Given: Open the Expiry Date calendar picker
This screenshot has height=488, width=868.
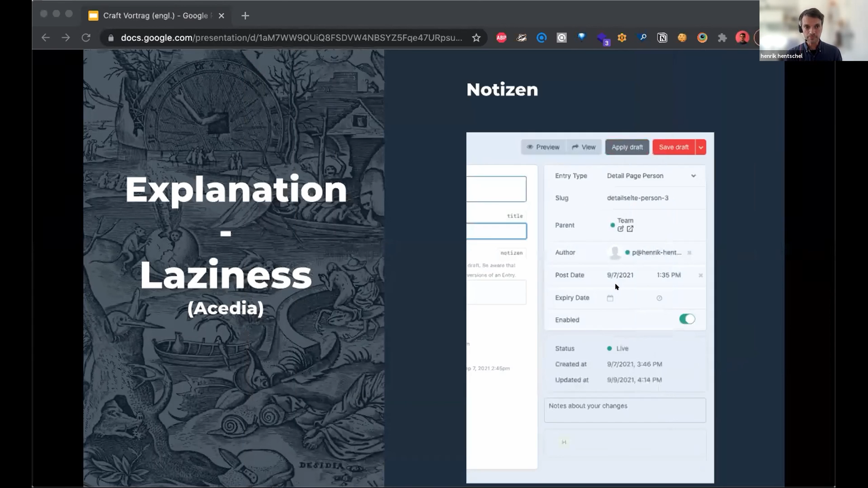Looking at the screenshot, I should (610, 298).
